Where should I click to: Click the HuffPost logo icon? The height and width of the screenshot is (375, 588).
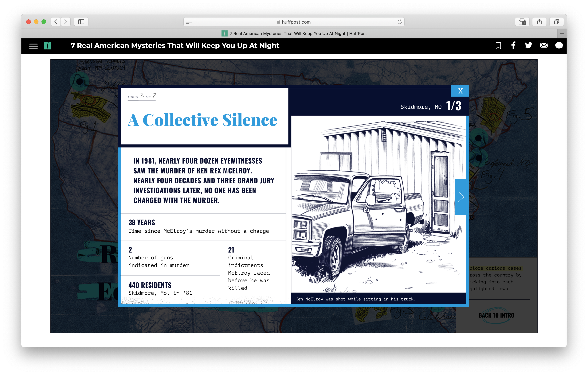[x=48, y=46]
